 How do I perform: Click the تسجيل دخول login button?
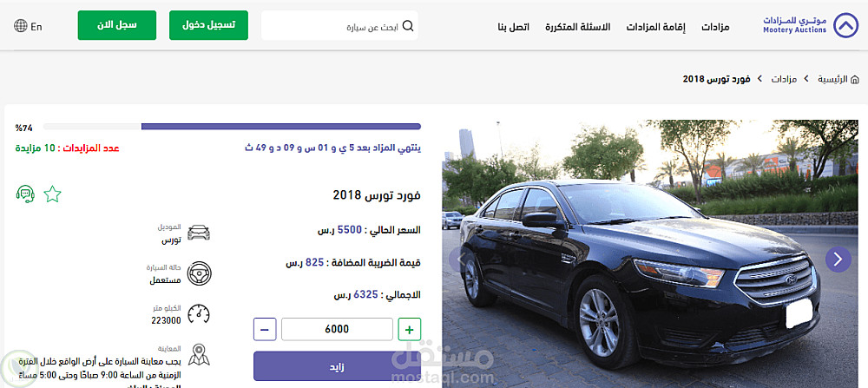point(208,25)
